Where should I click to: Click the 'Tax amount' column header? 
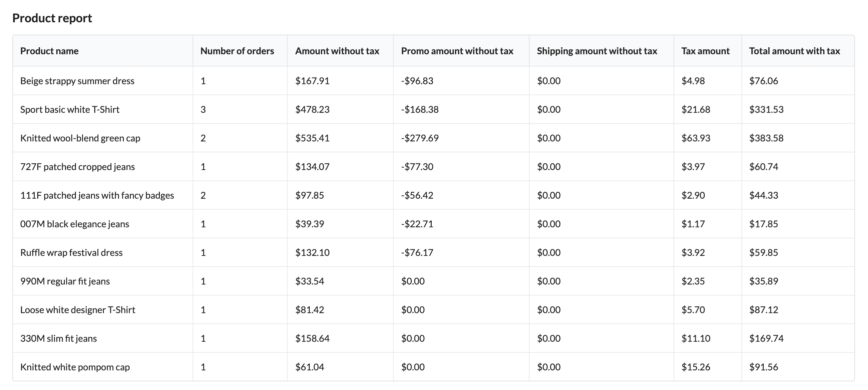(x=705, y=51)
